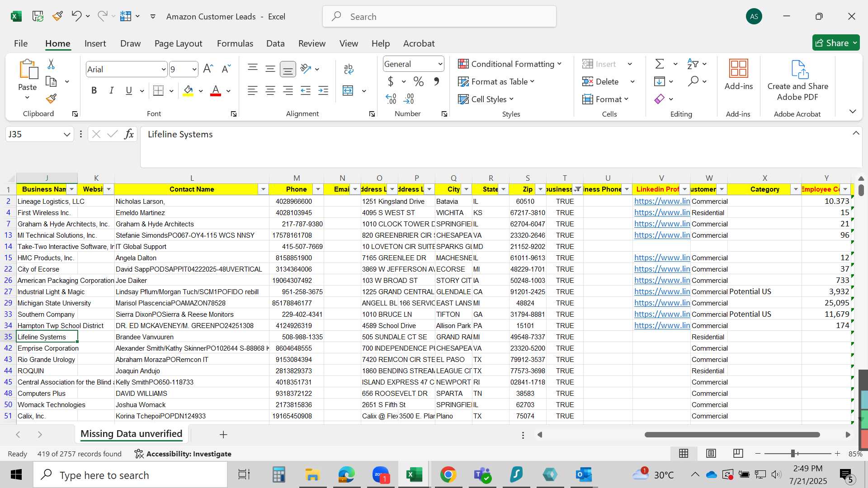Viewport: 868px width, 488px height.
Task: Toggle Middle Align vertical alignment
Action: 270,69
